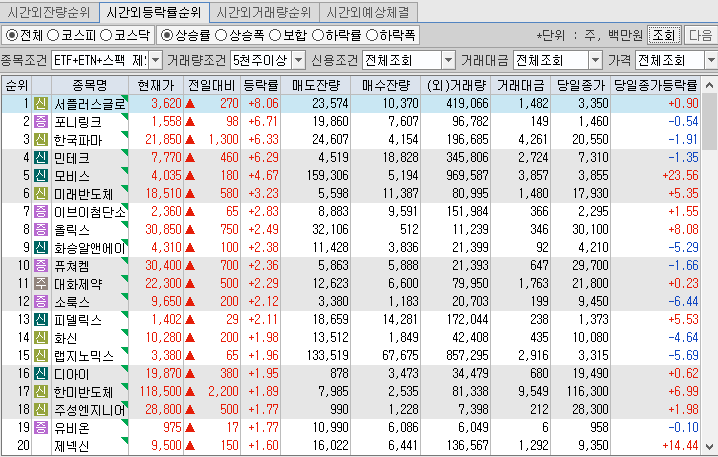This screenshot has height=457, width=718.
Task: Click 랩지노믹스 거래량 857,295
Action: [x=467, y=356]
